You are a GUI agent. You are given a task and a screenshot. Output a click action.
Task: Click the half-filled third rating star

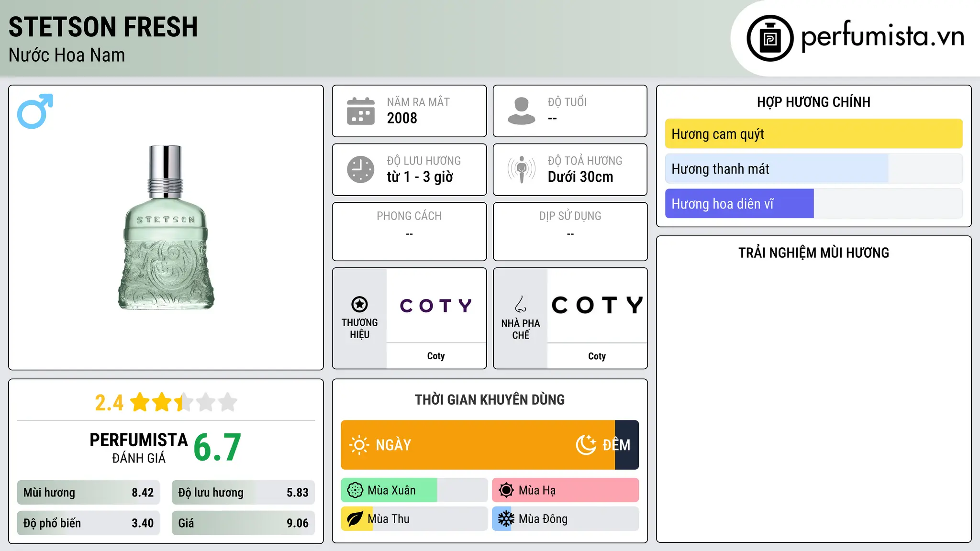[184, 402]
